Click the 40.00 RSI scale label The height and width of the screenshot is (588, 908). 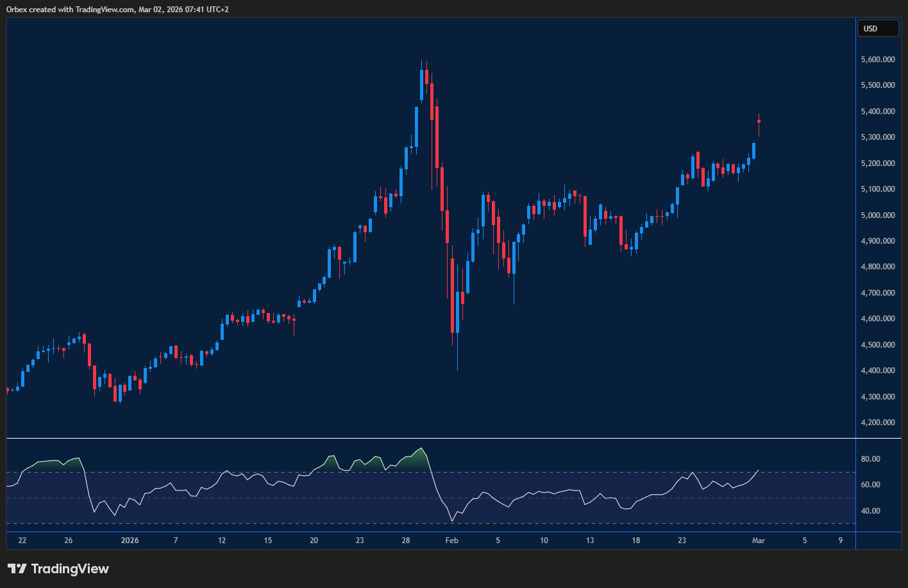pyautogui.click(x=871, y=511)
